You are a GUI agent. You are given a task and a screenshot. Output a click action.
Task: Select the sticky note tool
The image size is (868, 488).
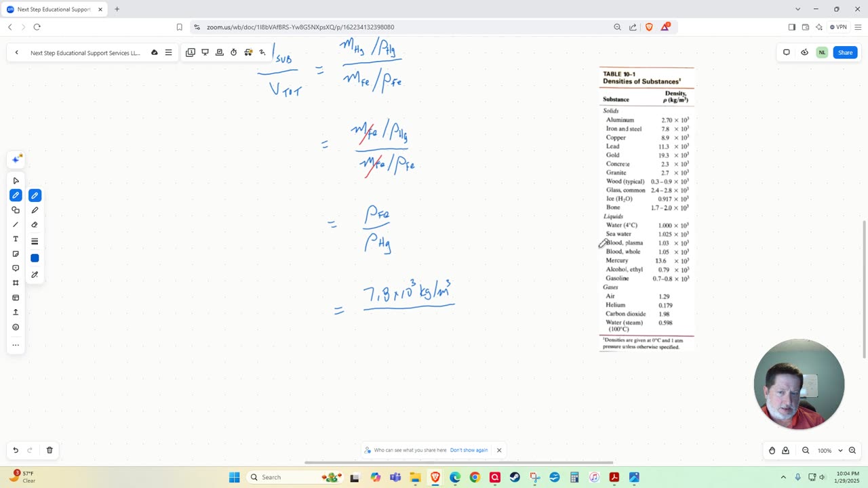(16, 254)
